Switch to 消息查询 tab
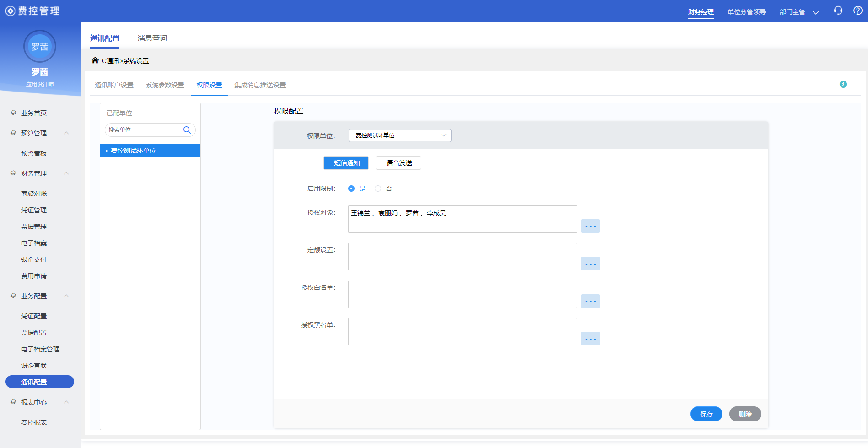This screenshot has height=448, width=868. tap(152, 38)
